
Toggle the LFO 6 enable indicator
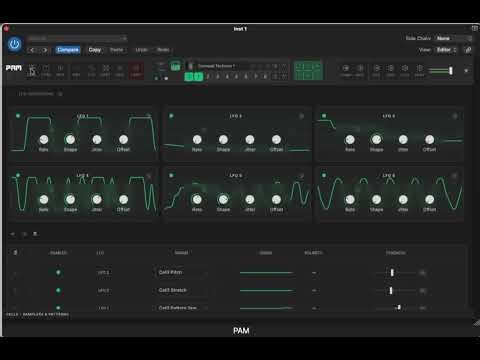click(324, 175)
